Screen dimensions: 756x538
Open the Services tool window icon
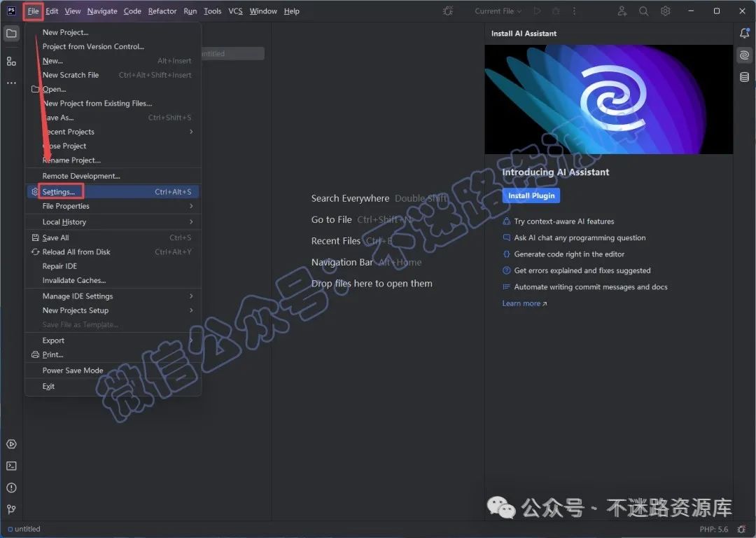click(12, 444)
